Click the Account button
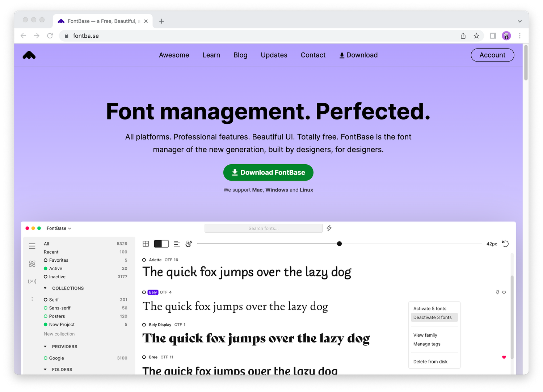543x392 pixels. [492, 55]
